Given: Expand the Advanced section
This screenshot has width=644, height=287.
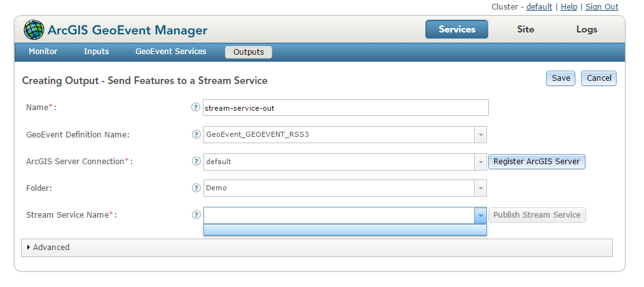Looking at the screenshot, I should [317, 248].
